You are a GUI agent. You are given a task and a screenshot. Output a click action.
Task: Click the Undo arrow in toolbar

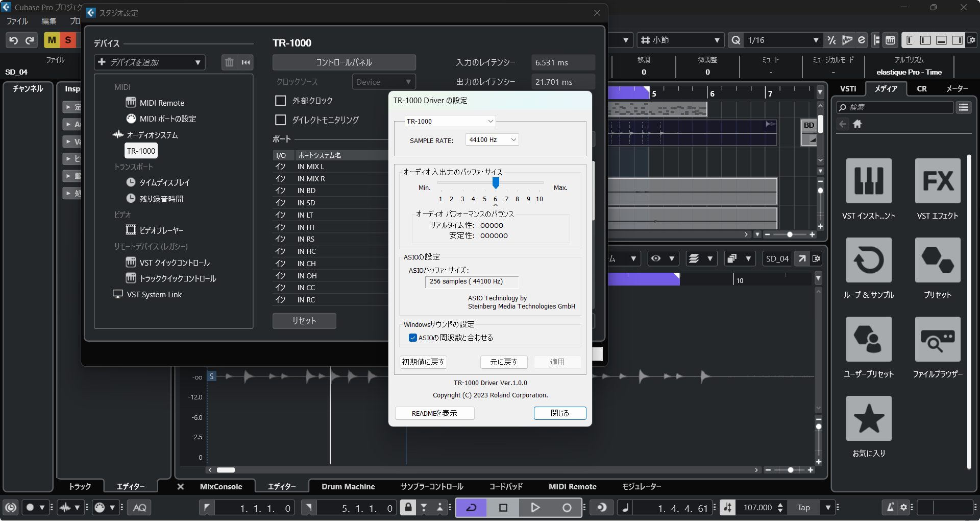click(x=14, y=40)
